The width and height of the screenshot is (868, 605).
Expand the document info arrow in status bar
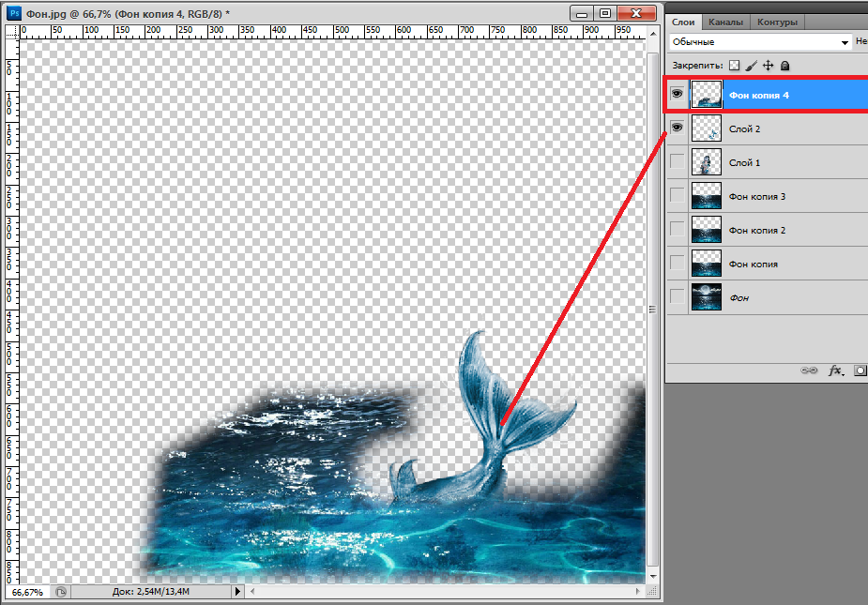coord(237,592)
